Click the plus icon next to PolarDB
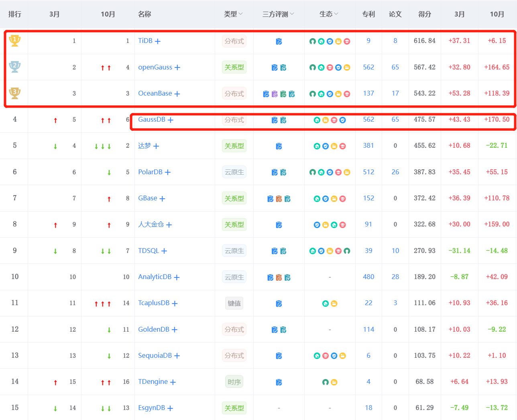This screenshot has width=517, height=420. [x=168, y=172]
